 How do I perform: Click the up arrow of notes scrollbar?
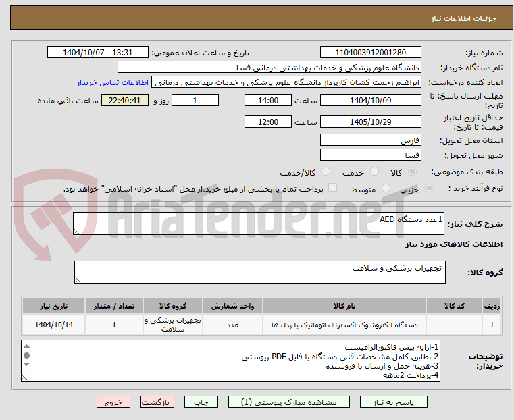[x=27, y=346]
